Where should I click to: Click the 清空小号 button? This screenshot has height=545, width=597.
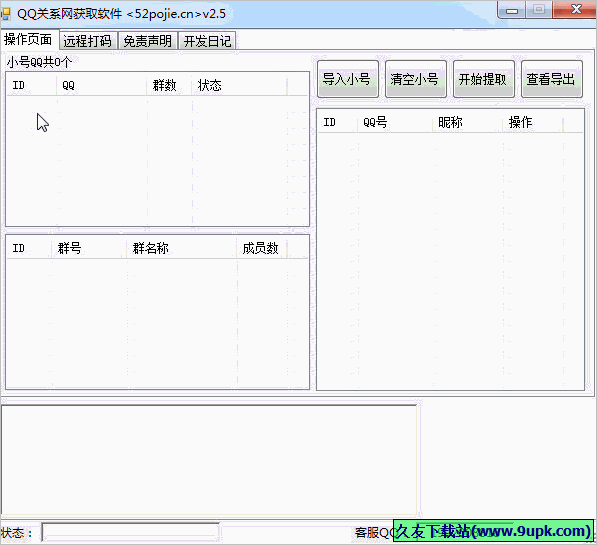(x=415, y=79)
